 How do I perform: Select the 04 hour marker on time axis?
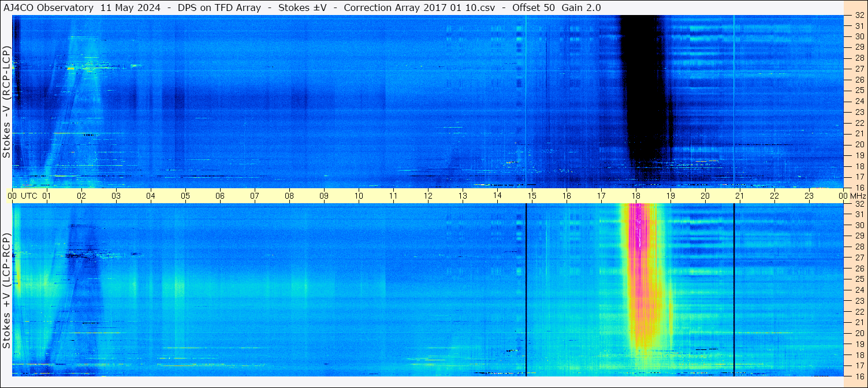[151, 196]
